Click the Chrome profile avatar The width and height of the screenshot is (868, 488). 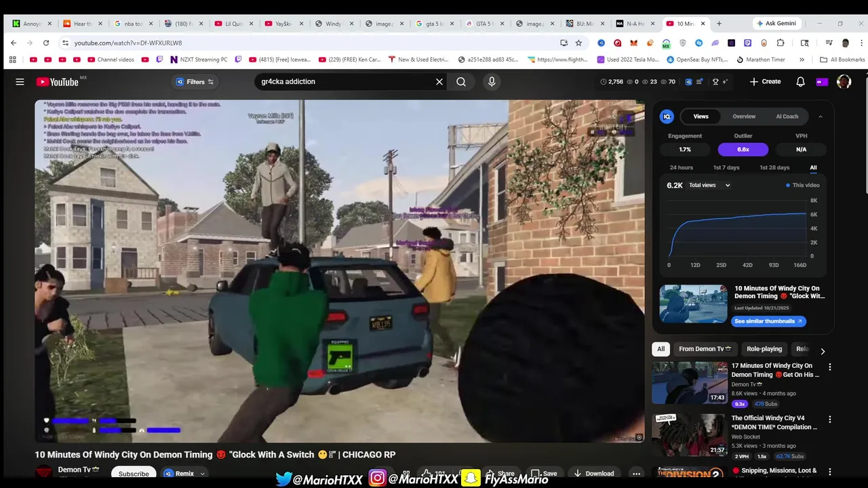[x=845, y=43]
